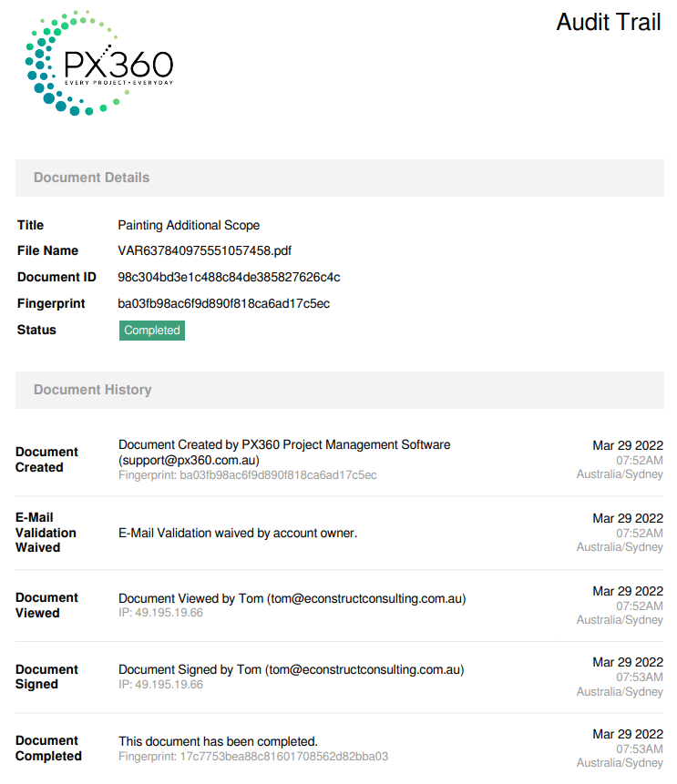
Task: Click the Document Viewed by Tom entry
Action: (292, 598)
